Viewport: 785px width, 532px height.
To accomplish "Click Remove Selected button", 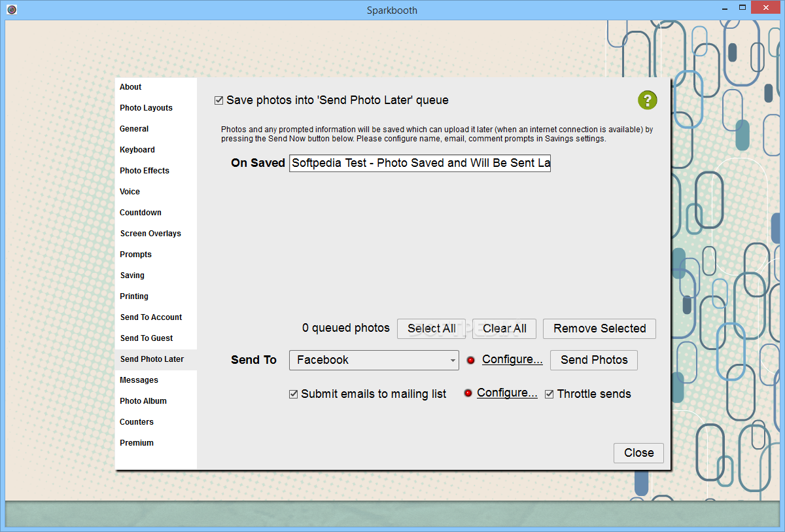I will click(x=599, y=328).
